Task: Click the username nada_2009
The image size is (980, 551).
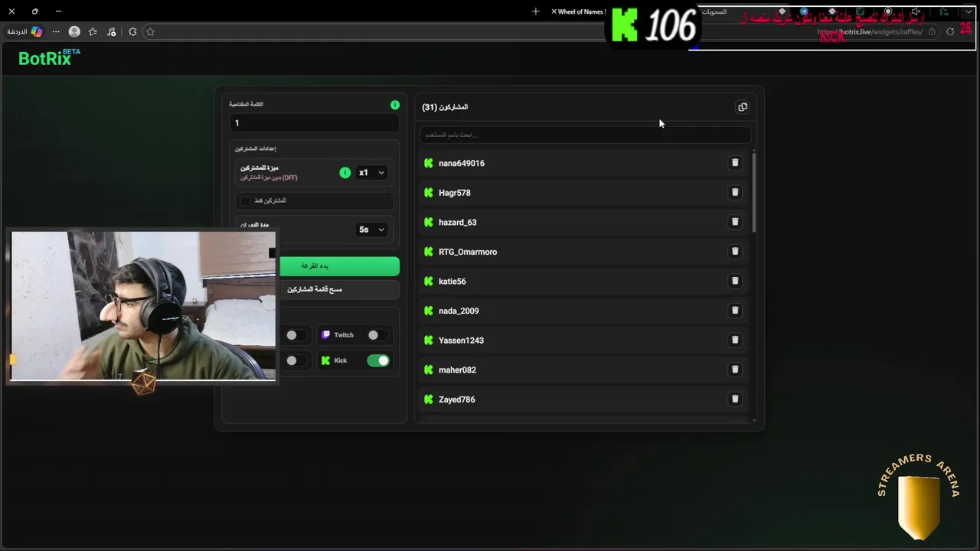Action: [x=459, y=311]
